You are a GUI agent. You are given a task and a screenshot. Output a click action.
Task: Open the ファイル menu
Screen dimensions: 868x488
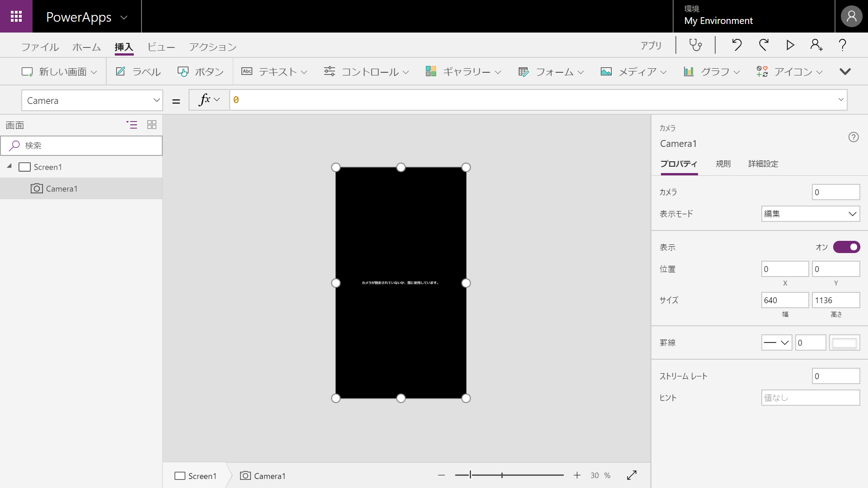[40, 47]
